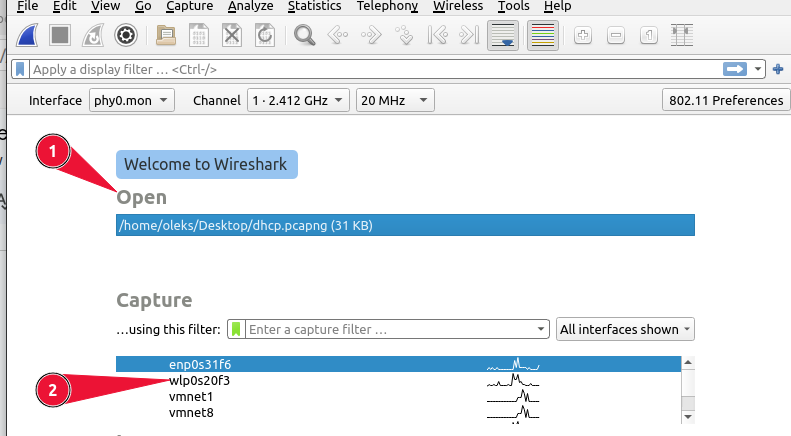The height and width of the screenshot is (436, 791).
Task: Click the stop capture square icon
Action: click(61, 37)
